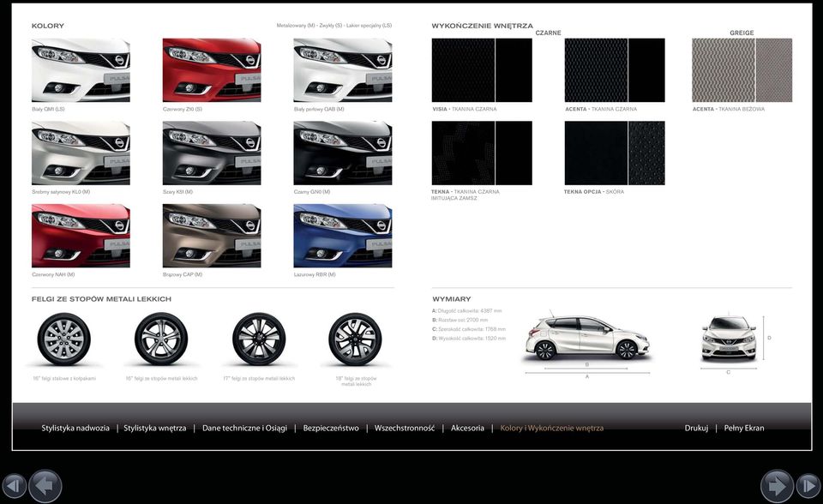
Task: Select Kolory i Wykończenie wnętrza tab
Action: (551, 428)
